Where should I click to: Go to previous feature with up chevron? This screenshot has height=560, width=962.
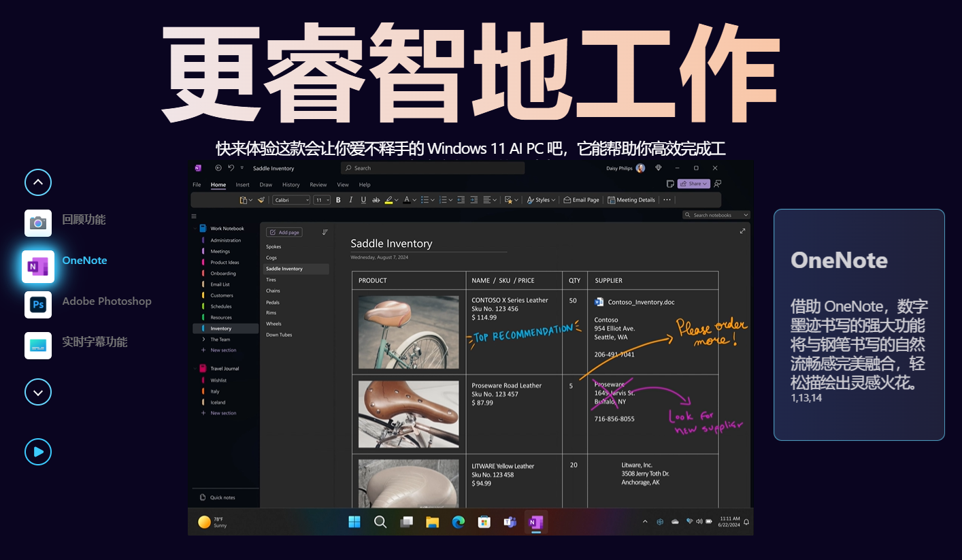[38, 182]
